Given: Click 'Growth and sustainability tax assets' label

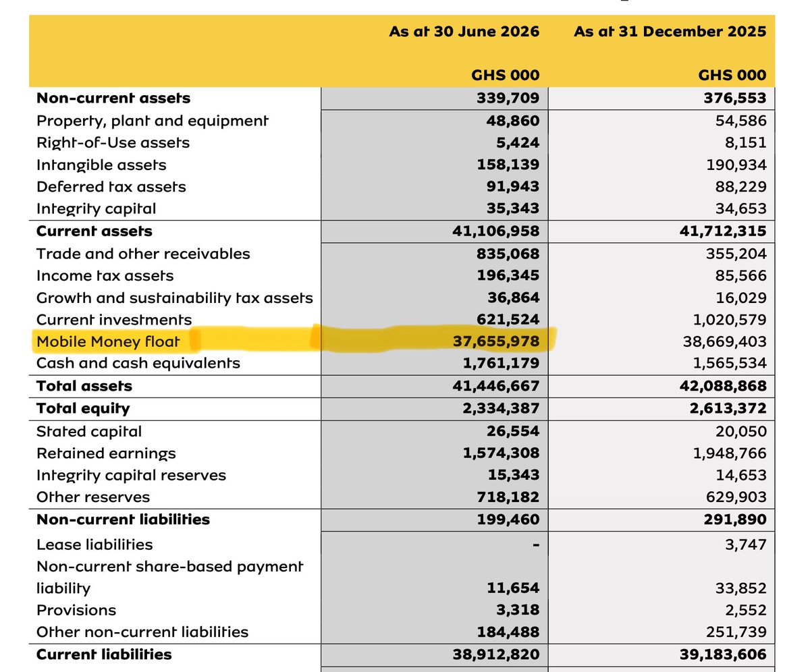Looking at the screenshot, I should click(175, 298).
